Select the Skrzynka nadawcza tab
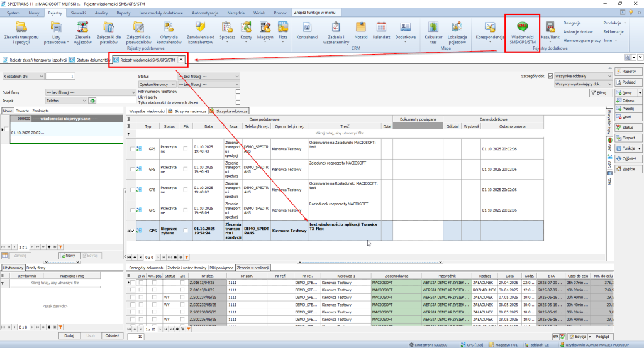 click(187, 111)
